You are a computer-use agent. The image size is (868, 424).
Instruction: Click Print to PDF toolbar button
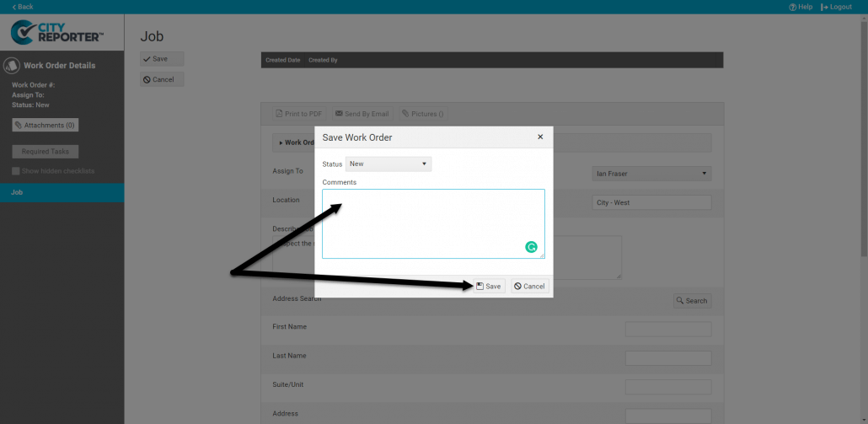tap(298, 114)
